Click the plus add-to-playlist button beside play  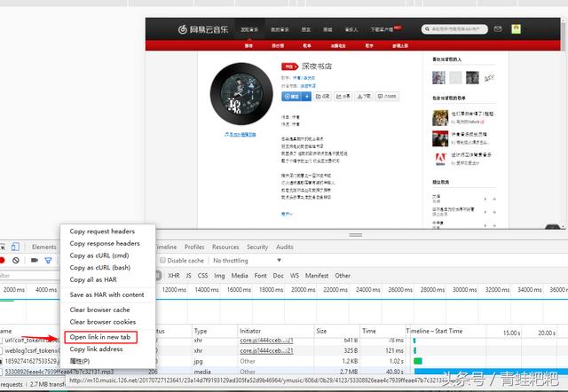pyautogui.click(x=307, y=97)
